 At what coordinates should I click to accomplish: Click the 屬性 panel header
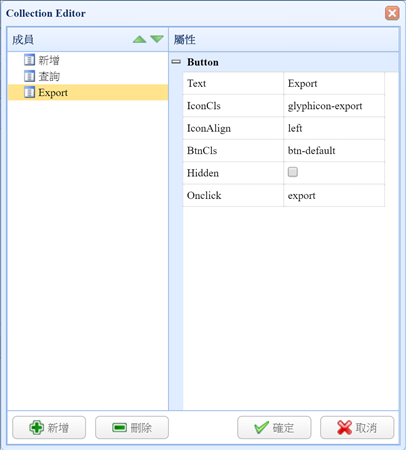[284, 40]
